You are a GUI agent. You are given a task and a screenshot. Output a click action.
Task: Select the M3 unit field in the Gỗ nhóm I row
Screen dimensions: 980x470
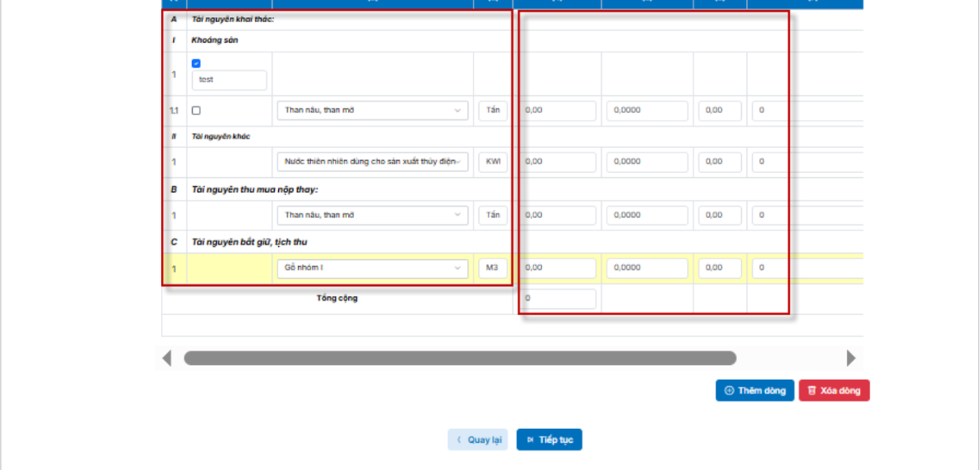pos(492,268)
